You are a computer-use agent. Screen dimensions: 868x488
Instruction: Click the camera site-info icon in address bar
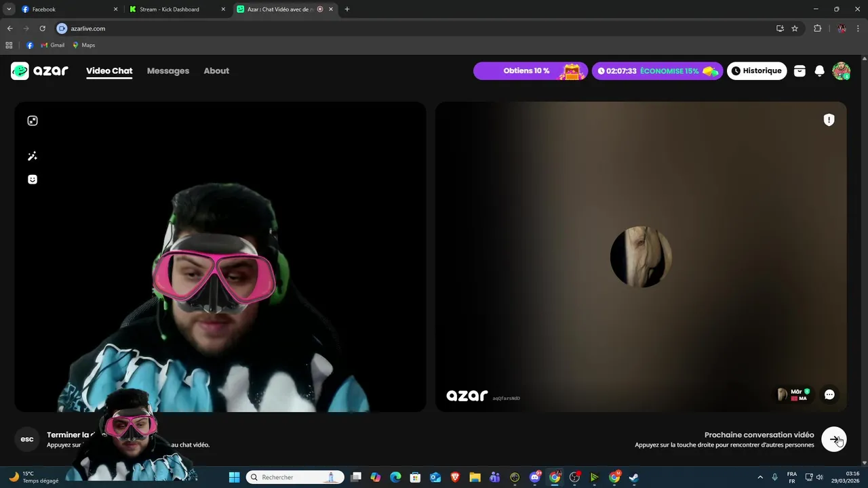click(x=62, y=28)
